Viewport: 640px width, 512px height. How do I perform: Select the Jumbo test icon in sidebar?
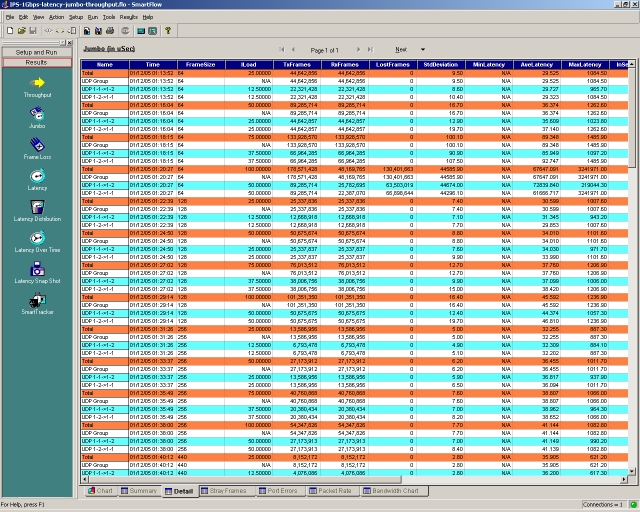37,114
